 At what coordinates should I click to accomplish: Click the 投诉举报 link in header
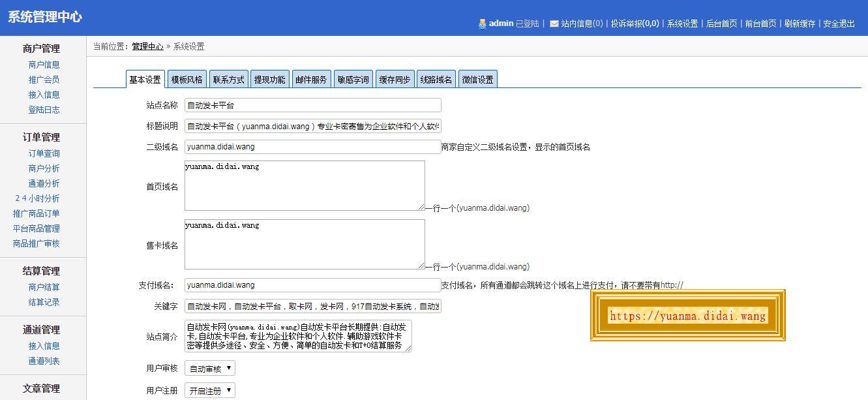coord(635,23)
